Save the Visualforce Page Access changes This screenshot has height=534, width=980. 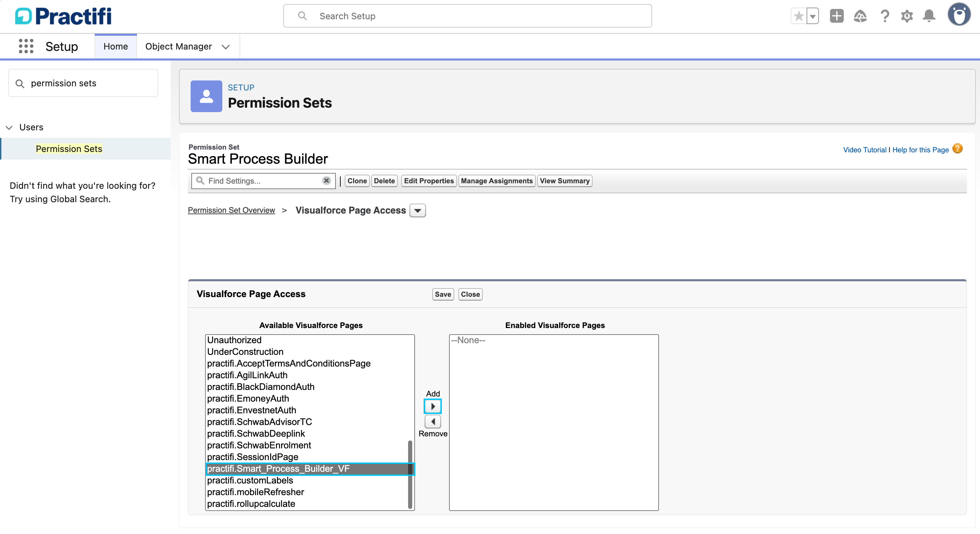[x=443, y=294]
